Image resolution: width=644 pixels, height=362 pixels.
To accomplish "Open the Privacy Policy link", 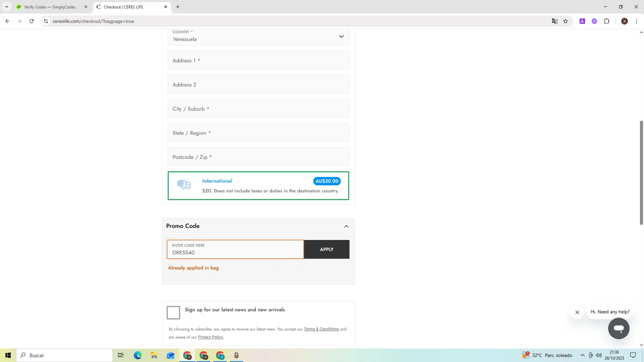I will (x=211, y=337).
